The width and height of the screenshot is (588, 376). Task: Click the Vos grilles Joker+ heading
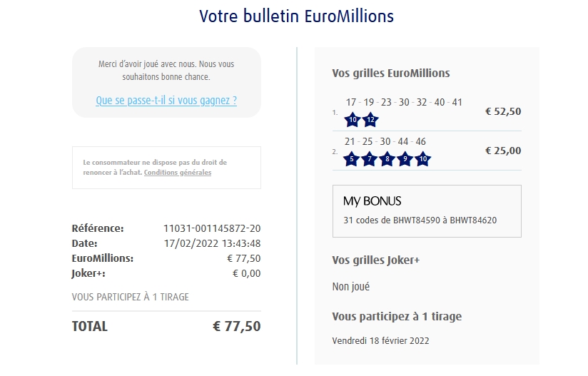tap(376, 260)
